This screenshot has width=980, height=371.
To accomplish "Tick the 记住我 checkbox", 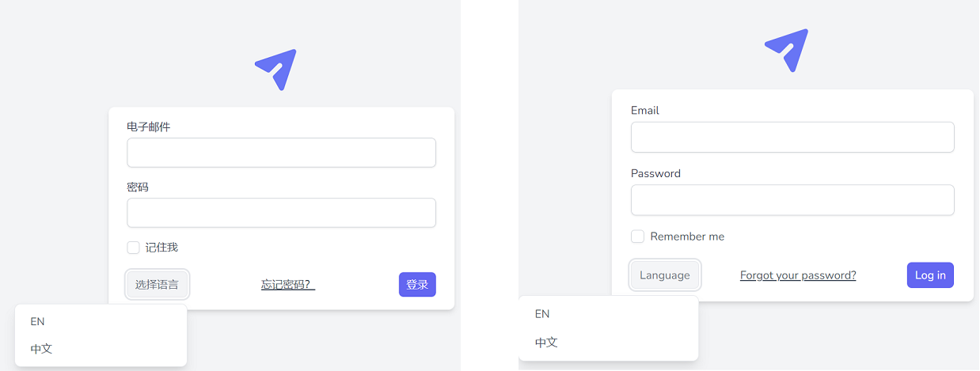I will [133, 248].
